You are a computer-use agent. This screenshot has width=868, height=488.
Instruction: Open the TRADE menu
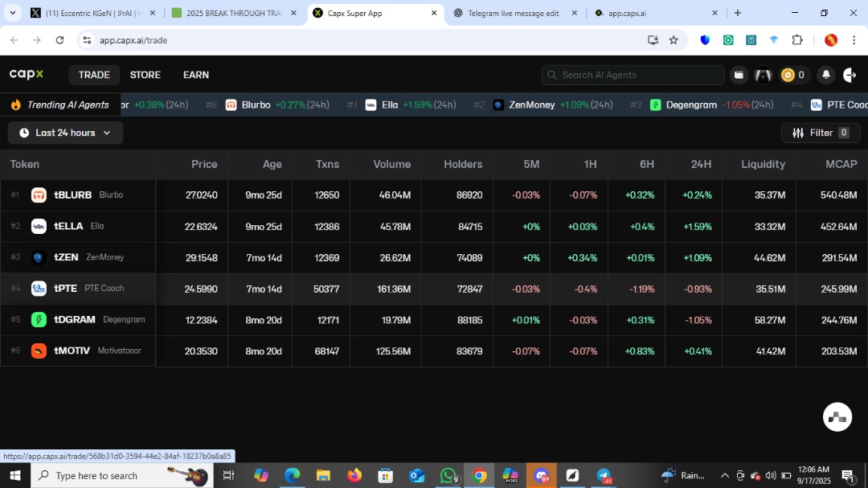(x=94, y=75)
